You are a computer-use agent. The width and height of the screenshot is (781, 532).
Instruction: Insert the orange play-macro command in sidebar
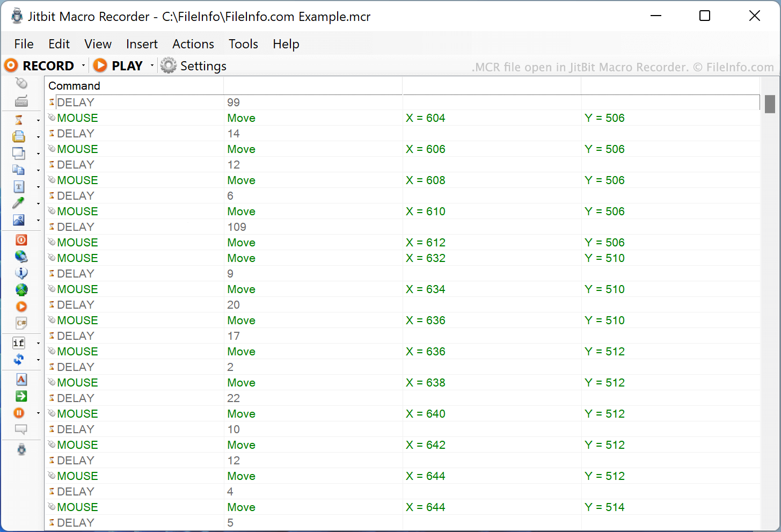(x=21, y=307)
